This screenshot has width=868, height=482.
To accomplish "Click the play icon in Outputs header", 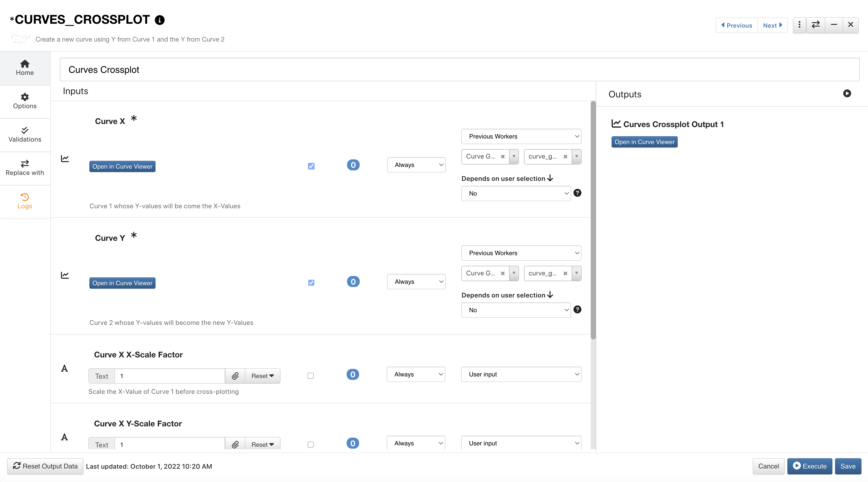I will point(847,93).
